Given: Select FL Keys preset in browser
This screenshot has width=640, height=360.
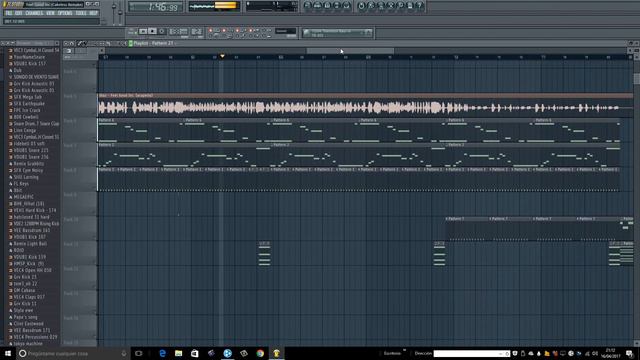Looking at the screenshot, I should point(19,184).
